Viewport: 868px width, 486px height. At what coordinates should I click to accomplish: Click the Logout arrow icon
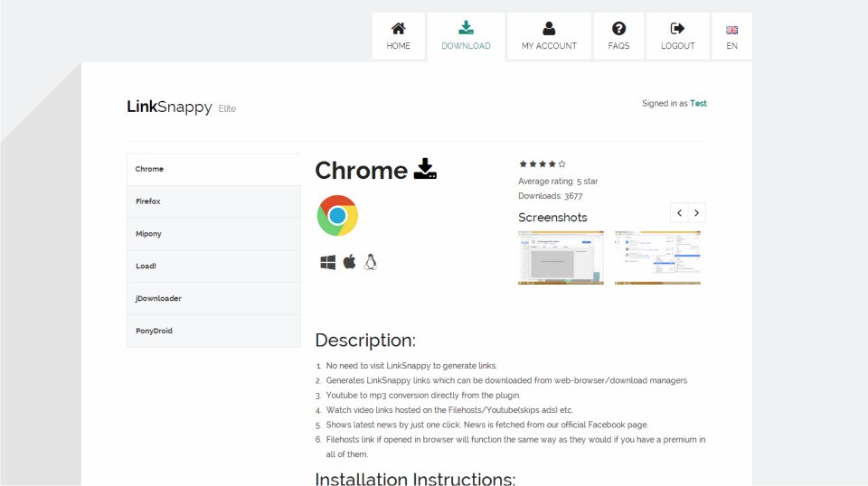pos(678,29)
